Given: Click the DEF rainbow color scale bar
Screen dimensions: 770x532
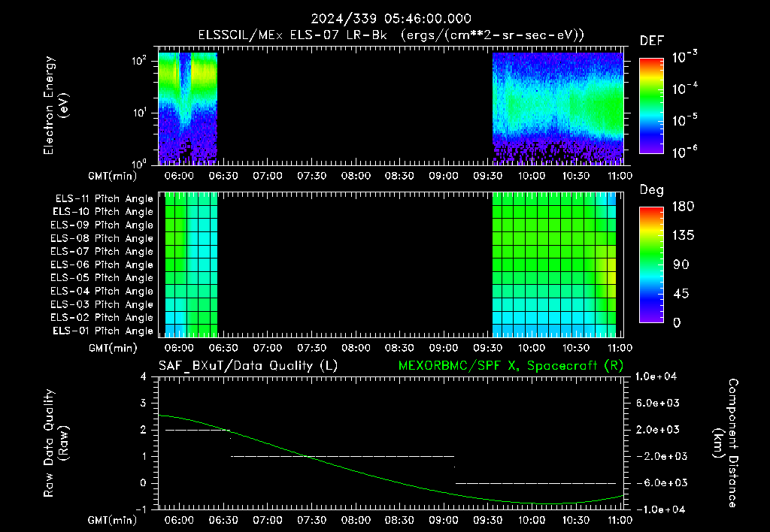Looking at the screenshot, I should pyautogui.click(x=651, y=106).
